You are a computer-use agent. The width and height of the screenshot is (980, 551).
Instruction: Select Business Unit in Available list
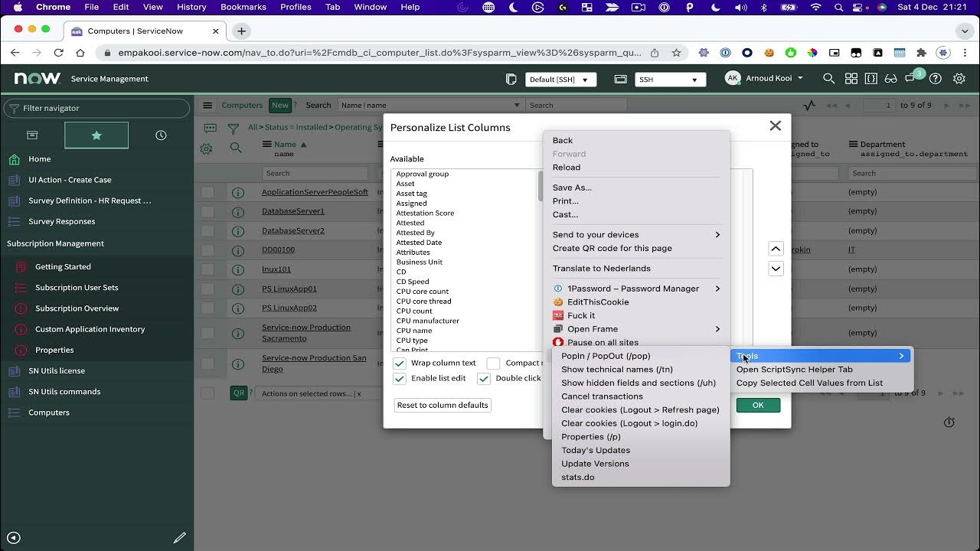click(x=420, y=262)
